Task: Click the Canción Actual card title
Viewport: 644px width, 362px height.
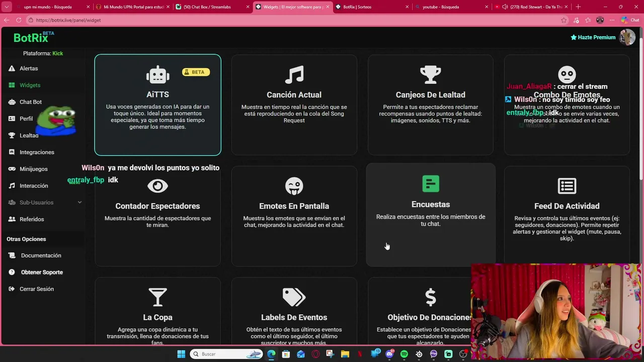Action: pyautogui.click(x=294, y=95)
